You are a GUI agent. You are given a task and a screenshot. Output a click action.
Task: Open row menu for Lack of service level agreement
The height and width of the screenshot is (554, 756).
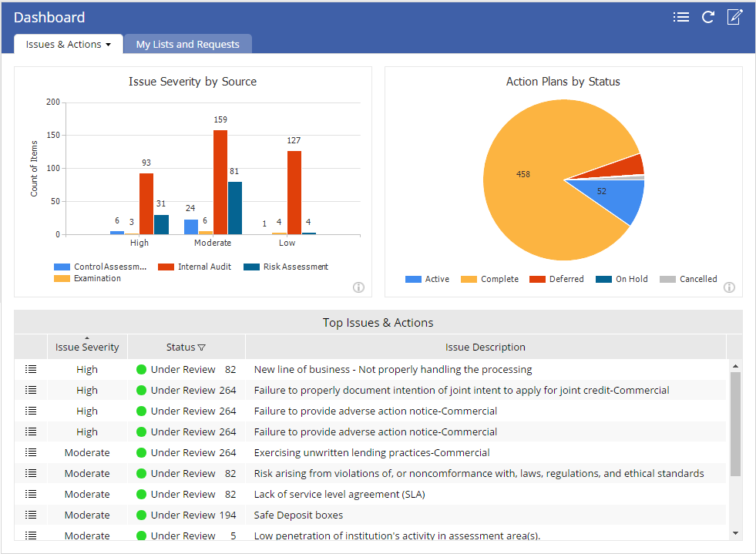point(31,494)
